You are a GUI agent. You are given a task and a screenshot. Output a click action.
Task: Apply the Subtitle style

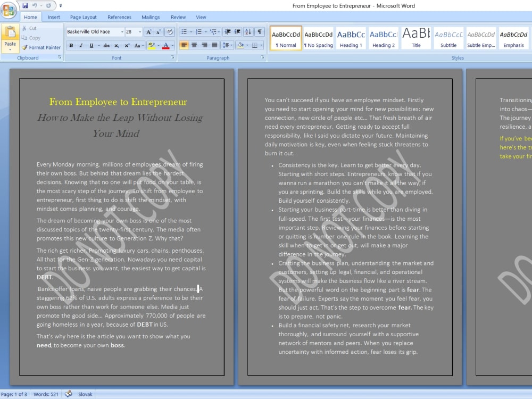click(x=448, y=38)
